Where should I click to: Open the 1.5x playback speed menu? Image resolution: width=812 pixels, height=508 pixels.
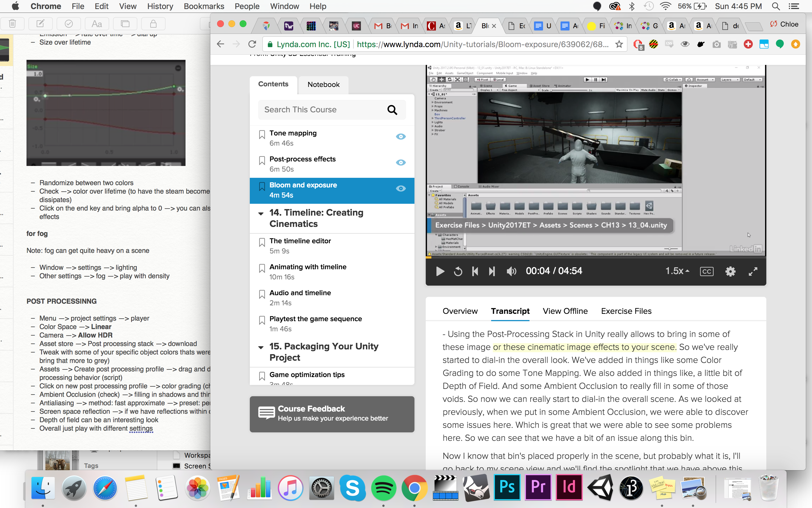[x=677, y=271]
